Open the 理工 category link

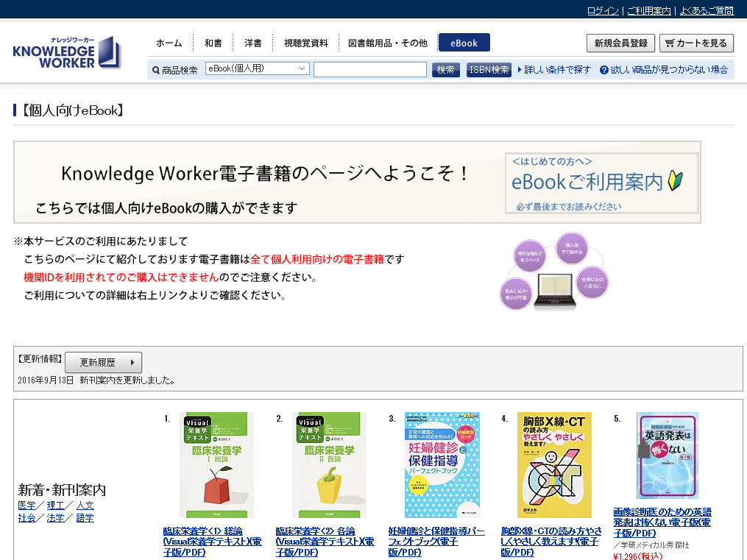point(55,506)
